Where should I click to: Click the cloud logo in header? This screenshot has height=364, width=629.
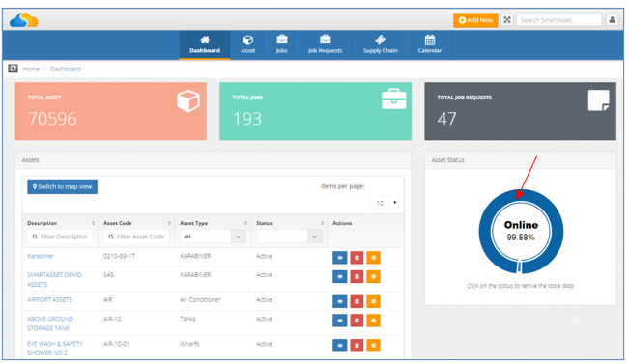[x=23, y=19]
